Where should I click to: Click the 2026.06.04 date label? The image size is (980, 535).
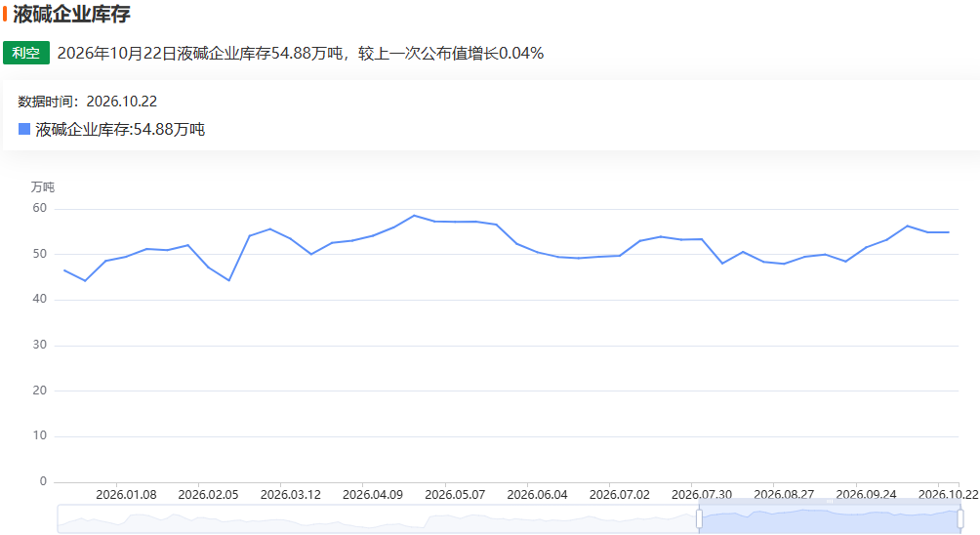click(x=538, y=494)
